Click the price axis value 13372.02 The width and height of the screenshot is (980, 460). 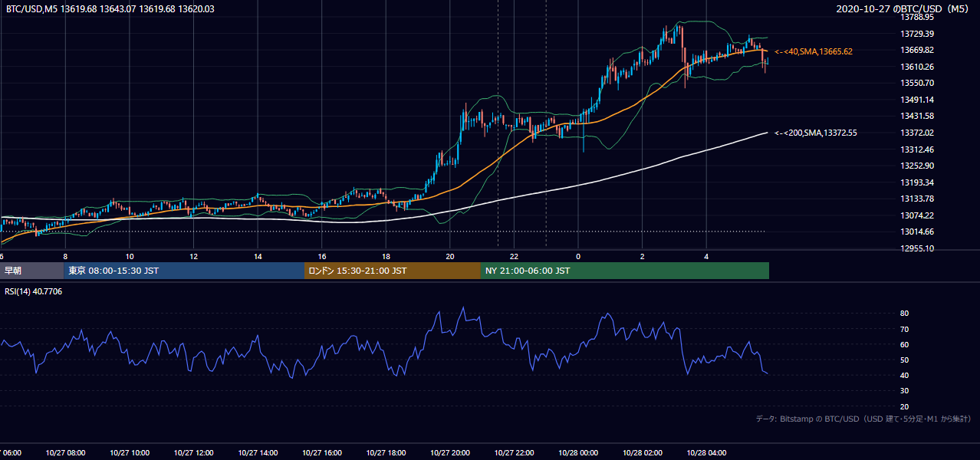click(x=917, y=133)
